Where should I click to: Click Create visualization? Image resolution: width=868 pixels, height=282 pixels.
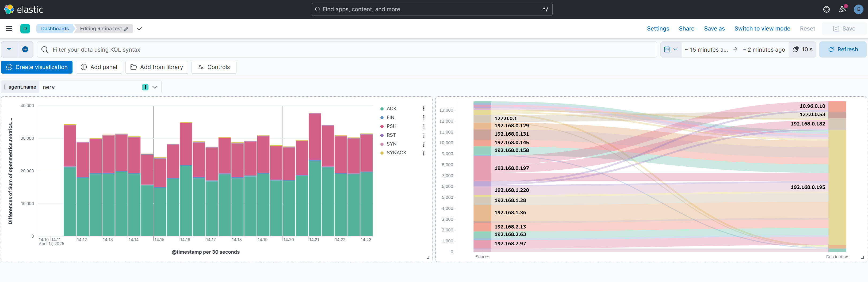[37, 67]
